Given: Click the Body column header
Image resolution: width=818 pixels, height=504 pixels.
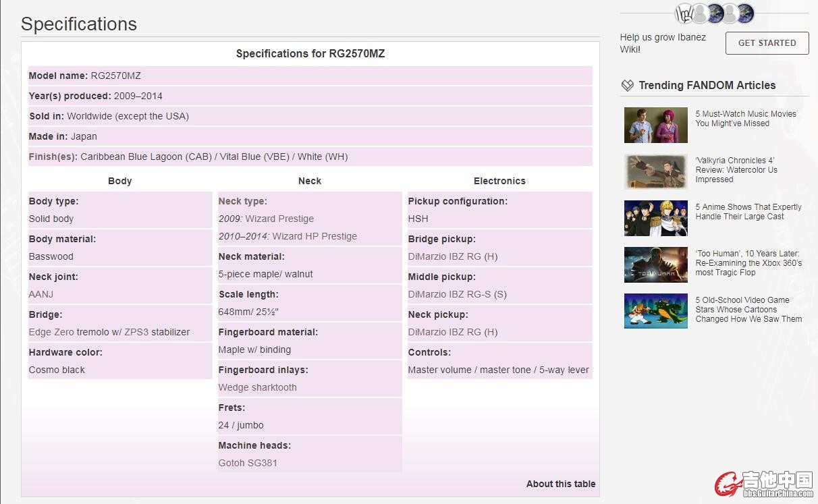Looking at the screenshot, I should click(x=120, y=181).
